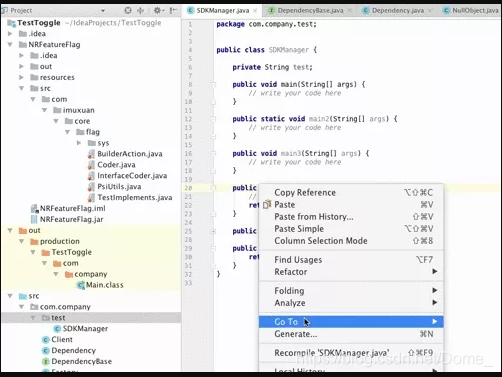Click the hide Project panel icon
Screen dimensions: 502x377
pyautogui.click(x=173, y=10)
